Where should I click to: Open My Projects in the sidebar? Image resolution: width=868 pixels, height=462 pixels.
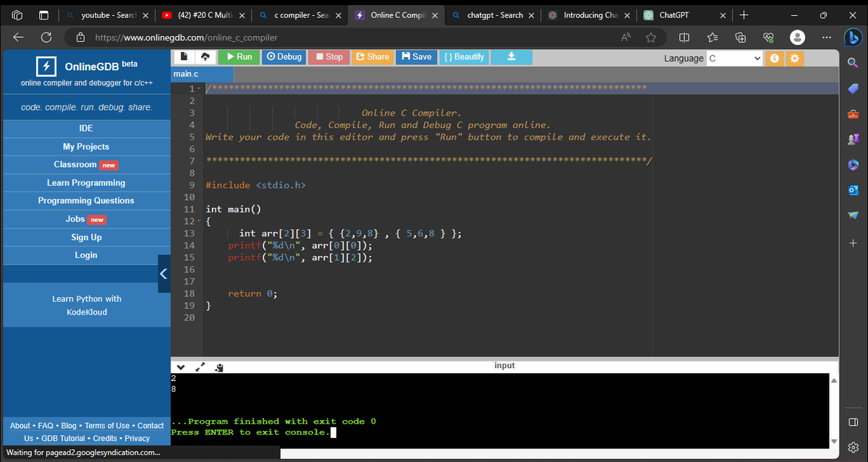pos(85,147)
